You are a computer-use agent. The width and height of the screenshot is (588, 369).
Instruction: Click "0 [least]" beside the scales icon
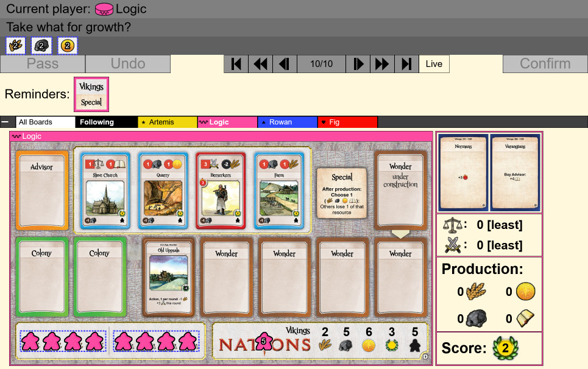pyautogui.click(x=500, y=225)
